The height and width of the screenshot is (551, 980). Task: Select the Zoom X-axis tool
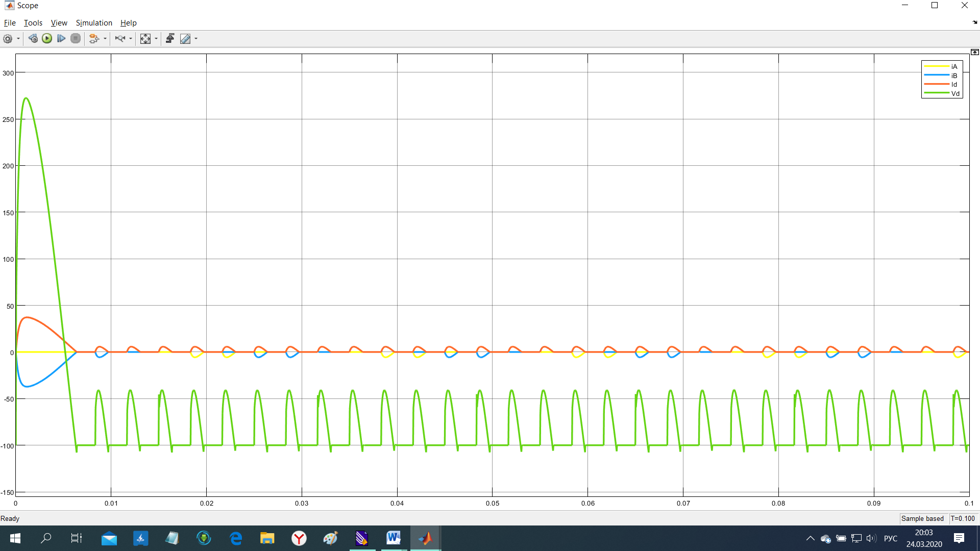tap(120, 39)
